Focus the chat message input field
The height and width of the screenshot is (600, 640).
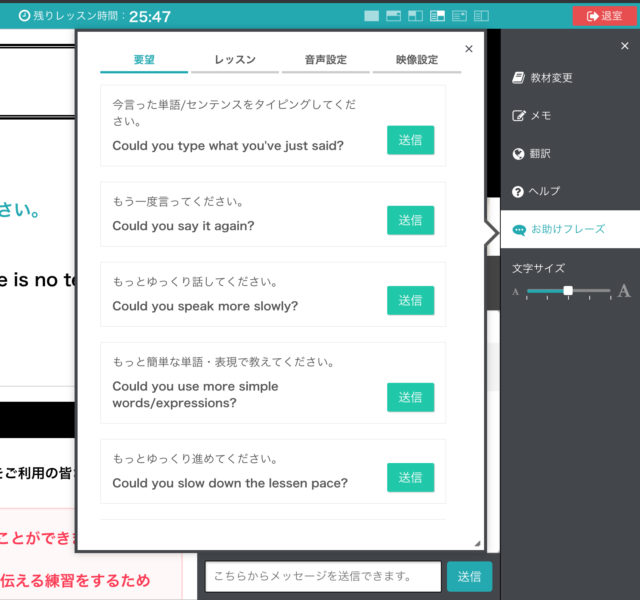pos(322,576)
